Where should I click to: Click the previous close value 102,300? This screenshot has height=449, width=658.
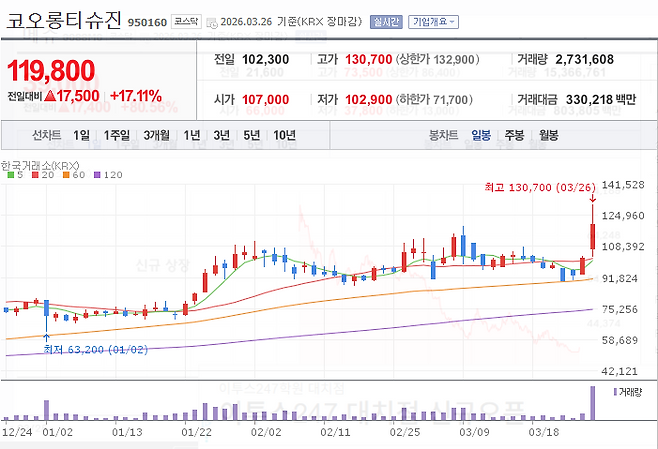point(266,59)
